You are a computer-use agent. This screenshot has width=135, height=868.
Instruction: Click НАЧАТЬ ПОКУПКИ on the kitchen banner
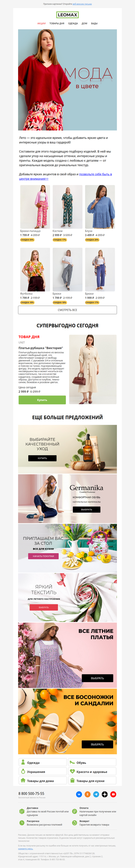click(43, 556)
